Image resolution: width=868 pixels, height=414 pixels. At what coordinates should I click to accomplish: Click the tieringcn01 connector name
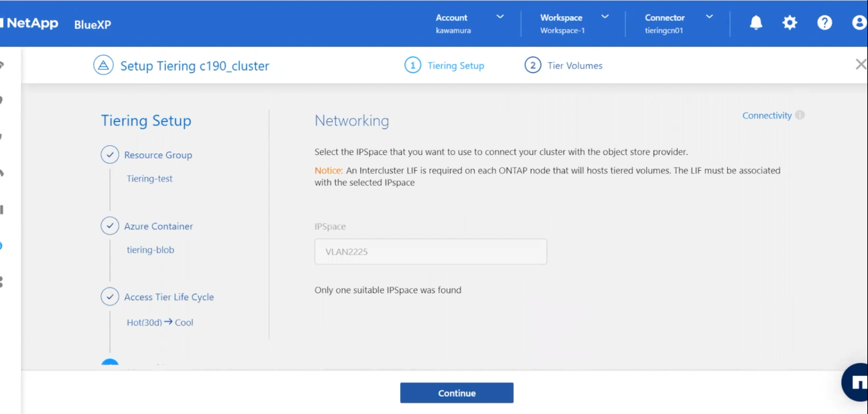[x=664, y=30]
